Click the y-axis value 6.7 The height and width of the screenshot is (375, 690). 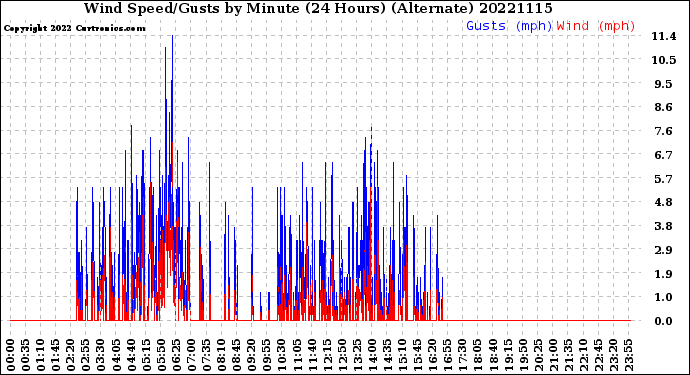coord(664,155)
